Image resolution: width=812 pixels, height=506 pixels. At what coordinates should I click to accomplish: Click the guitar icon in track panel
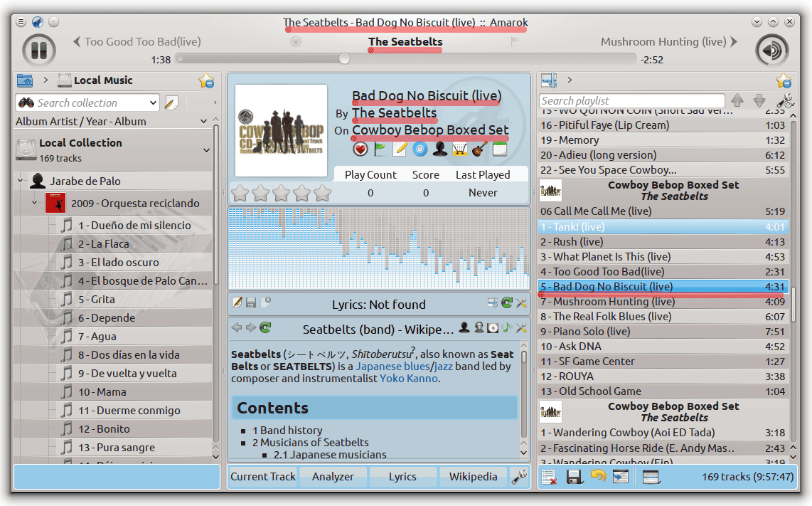479,149
